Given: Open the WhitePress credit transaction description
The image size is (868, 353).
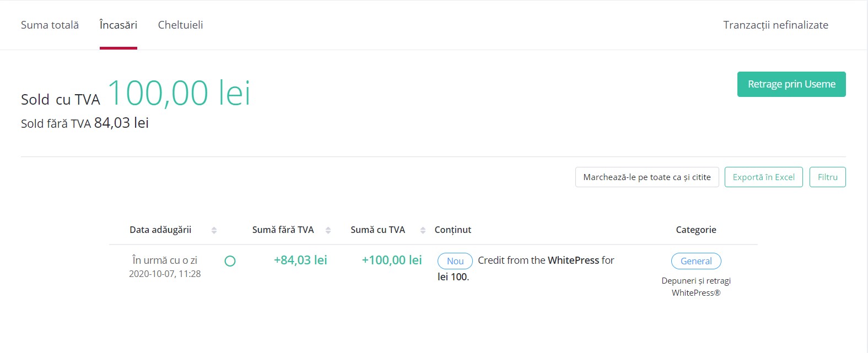Looking at the screenshot, I should click(x=526, y=268).
